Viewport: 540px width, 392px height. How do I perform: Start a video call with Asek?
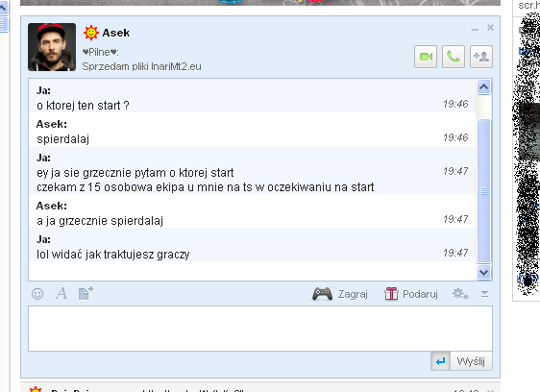pos(426,57)
